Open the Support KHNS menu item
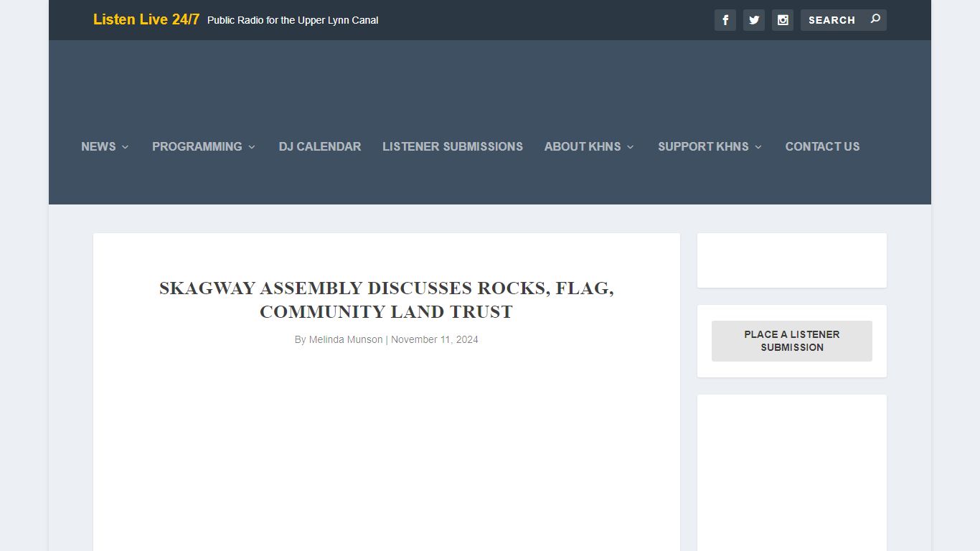This screenshot has width=980, height=551. tap(703, 146)
